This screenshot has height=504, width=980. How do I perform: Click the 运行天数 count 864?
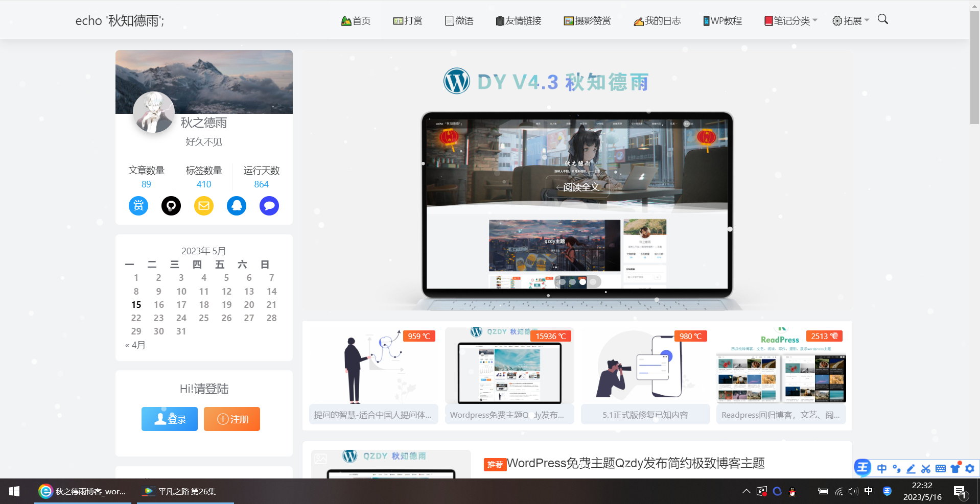pyautogui.click(x=261, y=184)
